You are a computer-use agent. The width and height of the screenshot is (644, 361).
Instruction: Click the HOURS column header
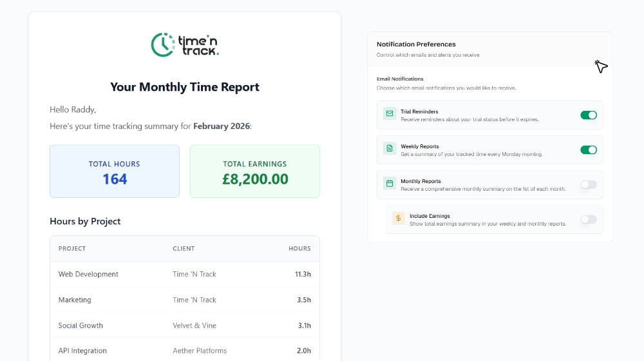point(299,248)
